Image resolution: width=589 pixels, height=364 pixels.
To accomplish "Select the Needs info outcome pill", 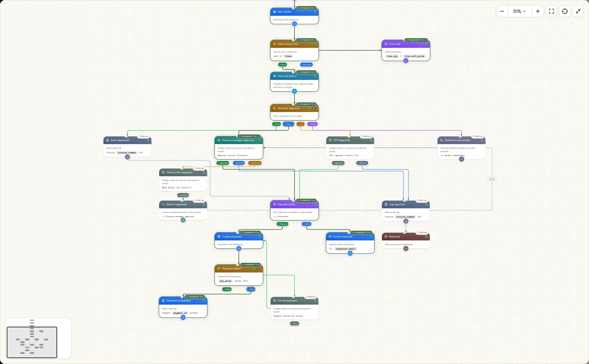I will pos(255,163).
